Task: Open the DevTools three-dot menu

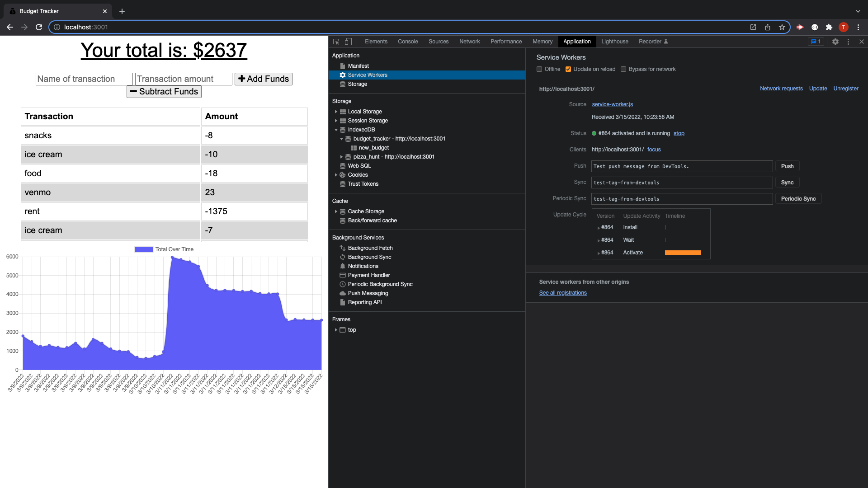Action: pos(849,41)
